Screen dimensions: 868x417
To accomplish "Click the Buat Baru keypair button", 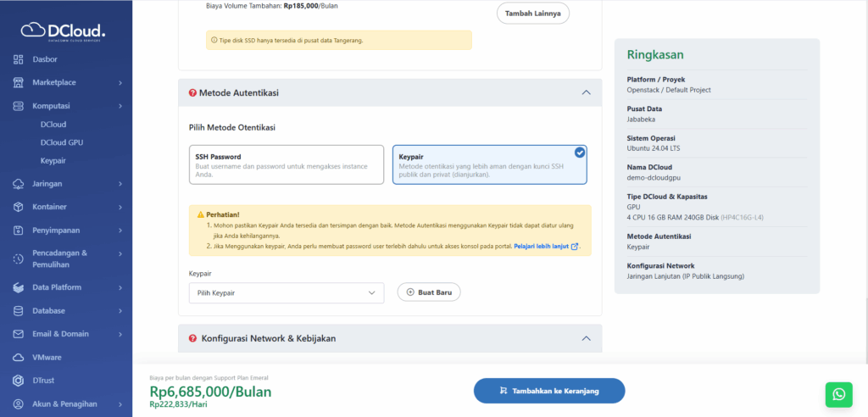I will [x=429, y=292].
